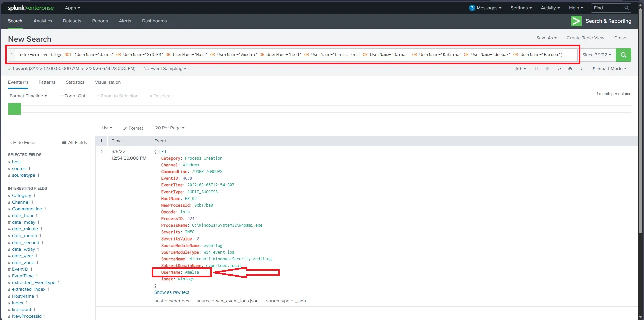The image size is (644, 320).
Task: Switch to the Visualization tab
Action: (107, 82)
